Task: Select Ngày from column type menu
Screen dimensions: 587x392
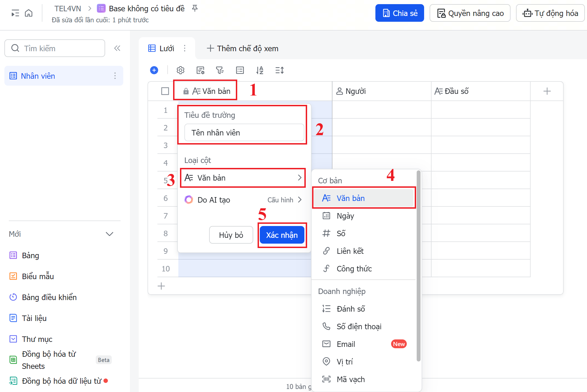Action: pos(345,216)
